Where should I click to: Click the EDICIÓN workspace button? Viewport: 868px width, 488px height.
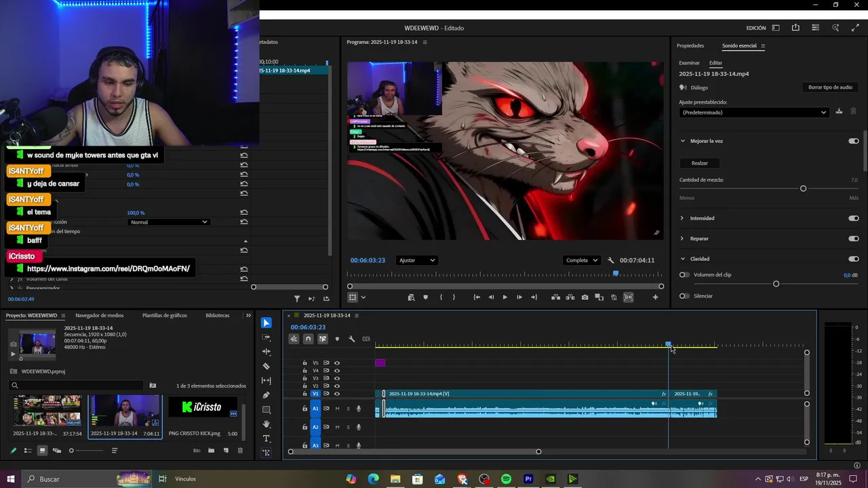tap(756, 28)
